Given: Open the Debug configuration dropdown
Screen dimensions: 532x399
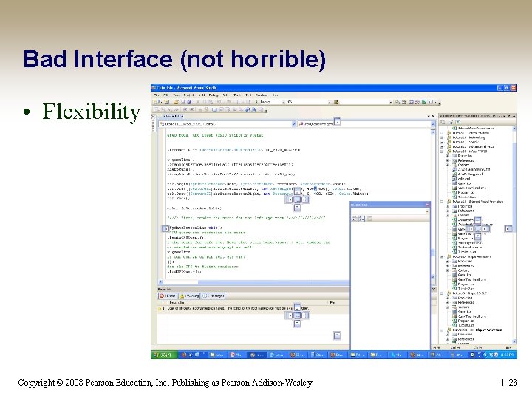Looking at the screenshot, I should 273,102.
